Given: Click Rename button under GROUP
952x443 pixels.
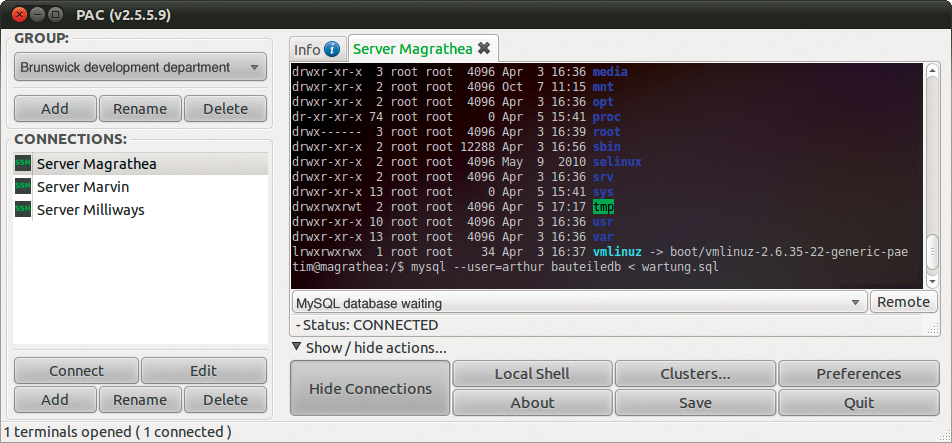Looking at the screenshot, I should 140,109.
